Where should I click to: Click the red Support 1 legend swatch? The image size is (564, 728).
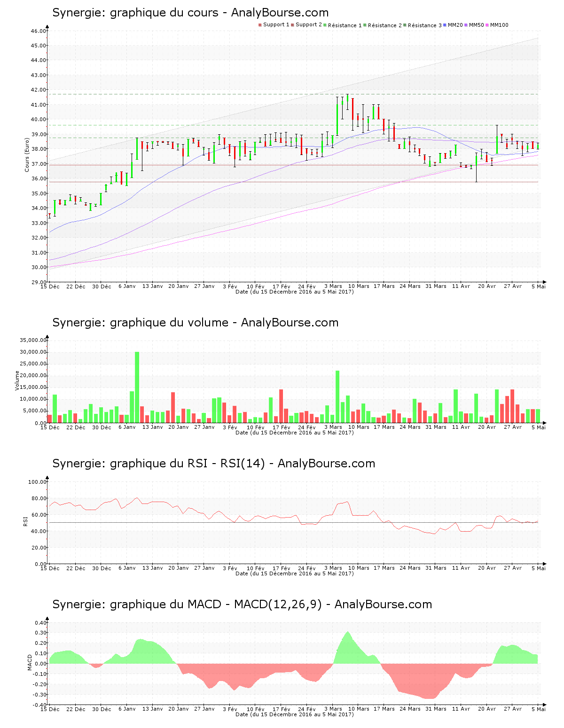(x=260, y=25)
